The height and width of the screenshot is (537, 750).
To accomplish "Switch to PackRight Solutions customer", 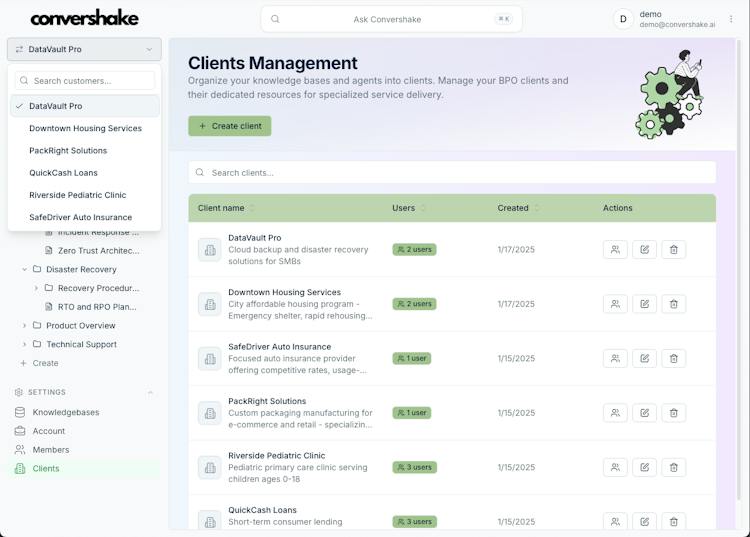I will click(x=85, y=151).
